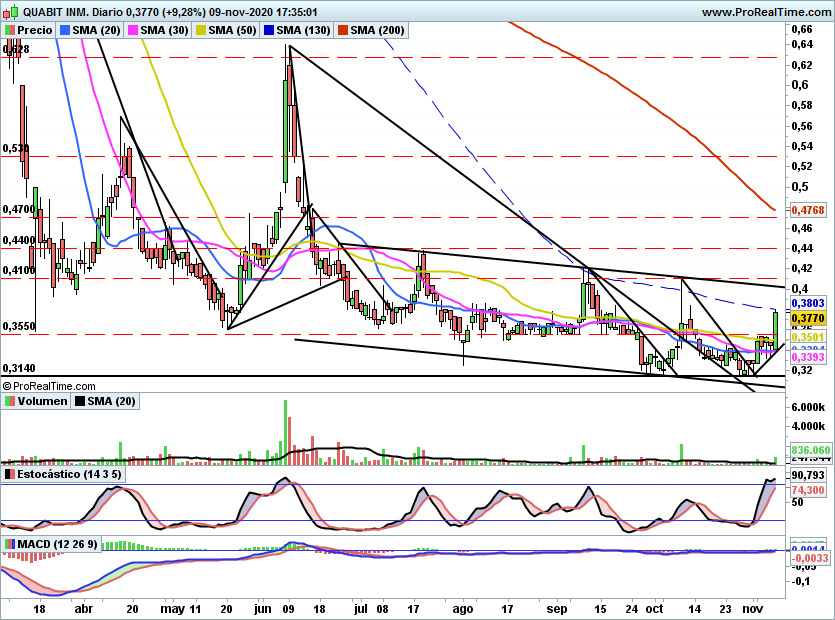Click the nov date on time axis
This screenshot has height=620, width=835.
click(x=752, y=609)
